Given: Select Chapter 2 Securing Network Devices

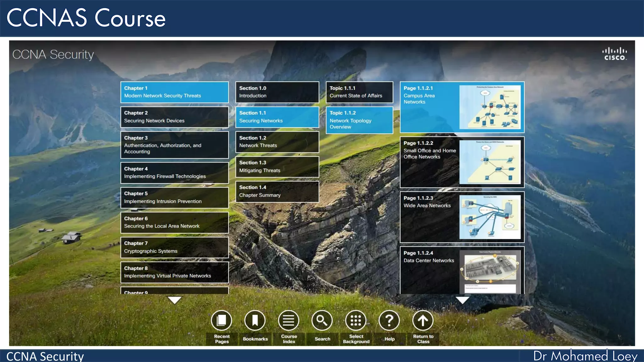Looking at the screenshot, I should [174, 117].
